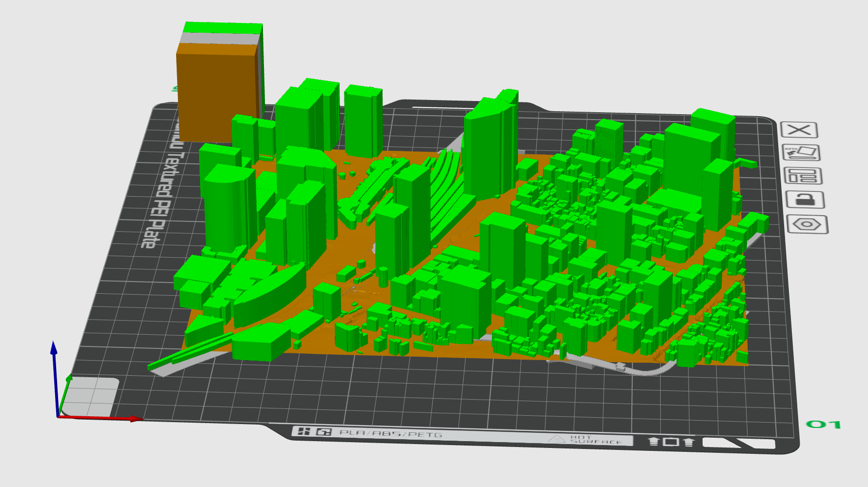Click the PLA/ABS/PETG text on the bed
Image resolution: width=868 pixels, height=487 pixels.
point(390,433)
